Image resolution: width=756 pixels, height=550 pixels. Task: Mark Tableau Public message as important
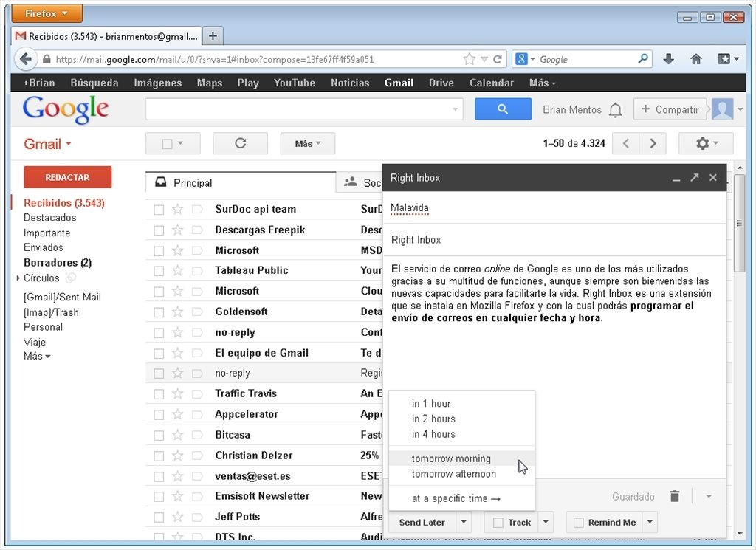tap(196, 271)
